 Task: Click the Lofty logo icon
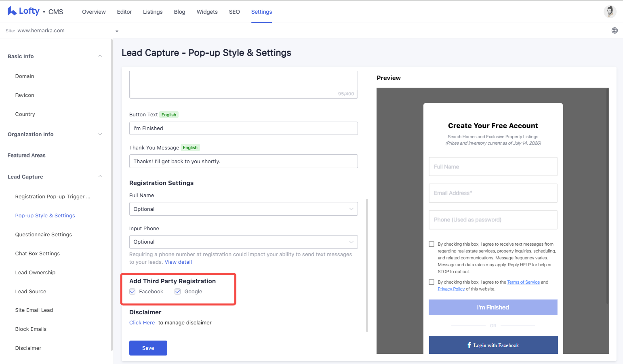pyautogui.click(x=12, y=11)
